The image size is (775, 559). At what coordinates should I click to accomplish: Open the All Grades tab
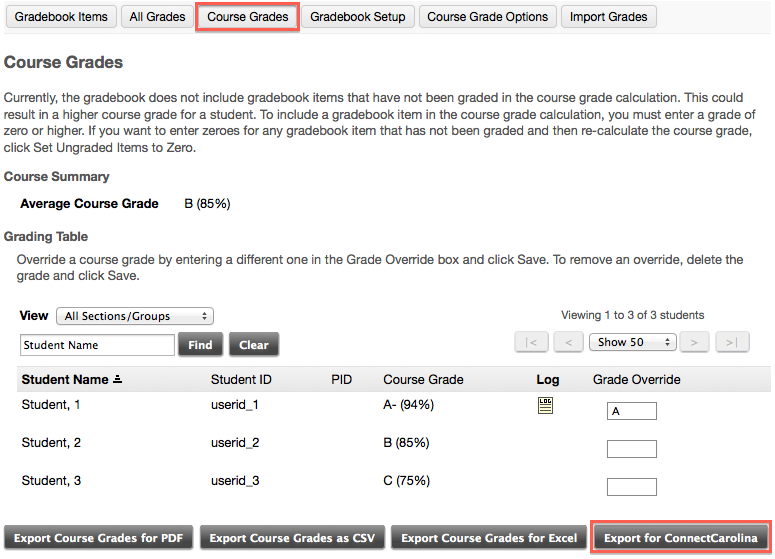(157, 16)
